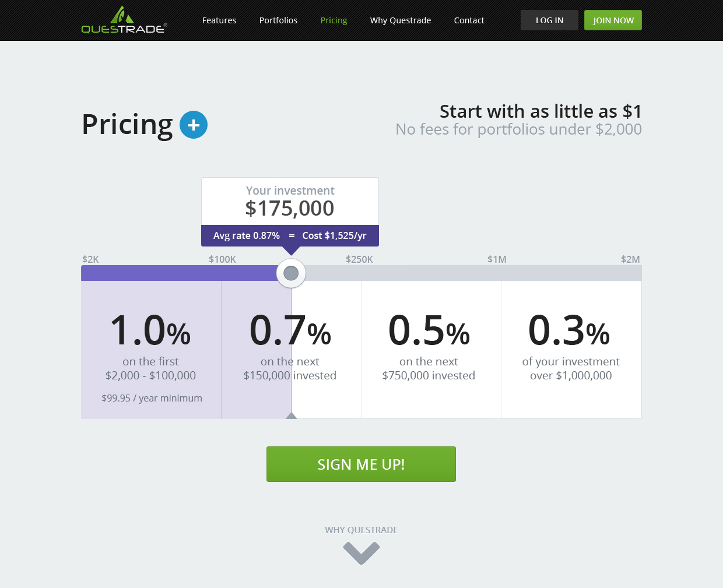
Task: Select the 0.5% pricing tier panel
Action: 431,350
